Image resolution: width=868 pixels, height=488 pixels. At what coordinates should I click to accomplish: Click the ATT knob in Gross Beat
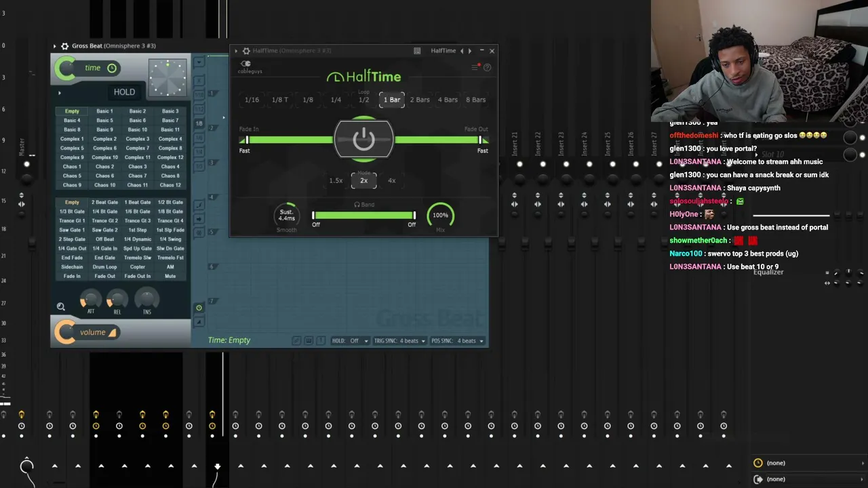coord(90,299)
